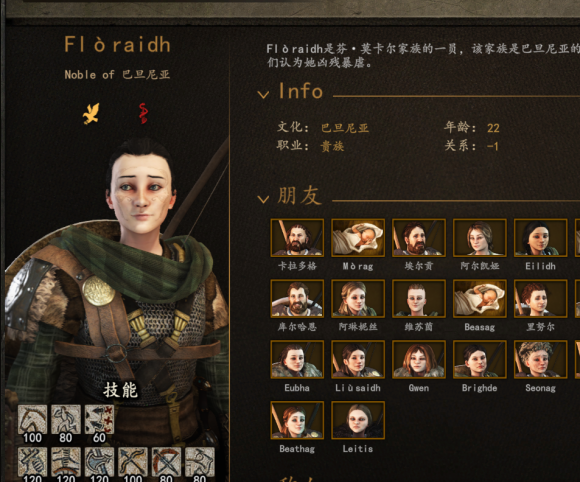Image resolution: width=580 pixels, height=482 pixels.
Task: Click the golden bird trait icon
Action: (x=91, y=114)
